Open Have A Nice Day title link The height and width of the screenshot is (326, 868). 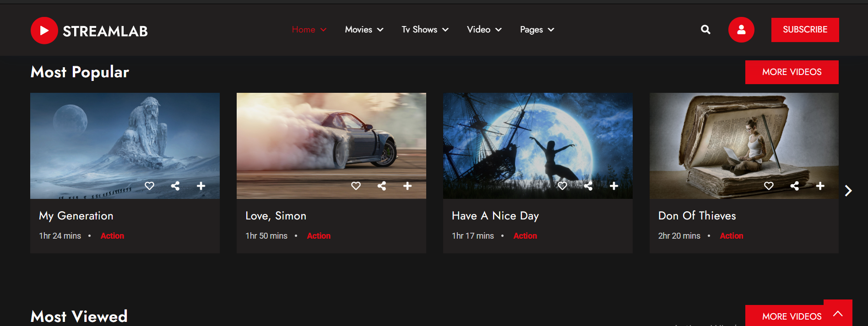pyautogui.click(x=495, y=216)
